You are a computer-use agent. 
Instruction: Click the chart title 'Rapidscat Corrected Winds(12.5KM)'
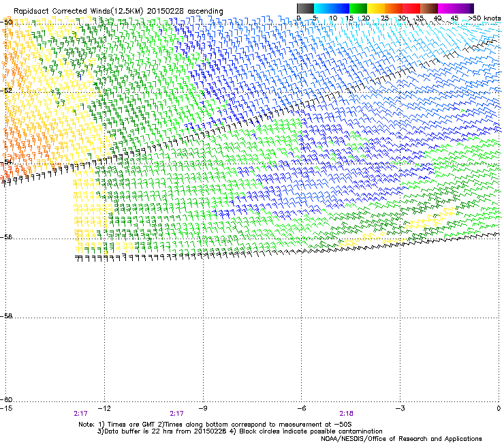pyautogui.click(x=78, y=11)
